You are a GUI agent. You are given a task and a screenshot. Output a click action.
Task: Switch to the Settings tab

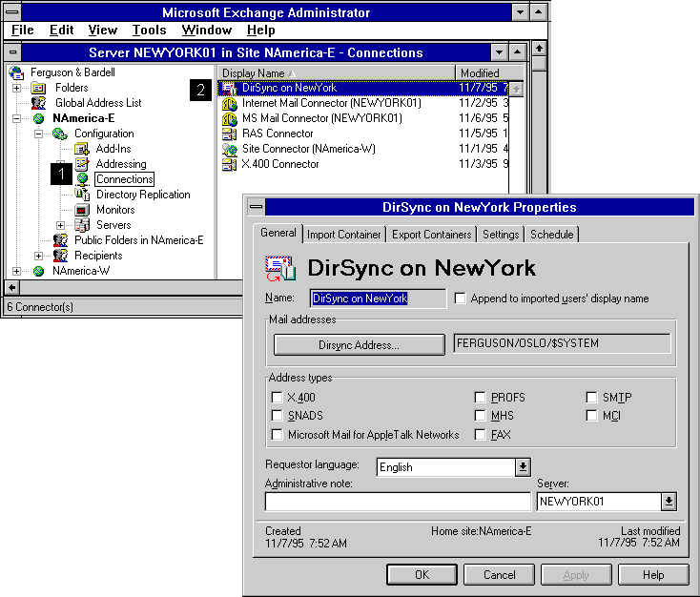pos(501,235)
